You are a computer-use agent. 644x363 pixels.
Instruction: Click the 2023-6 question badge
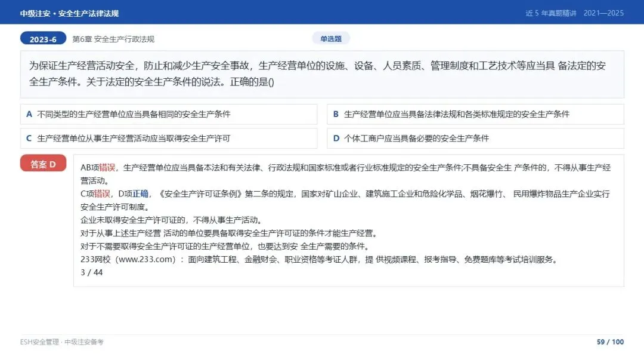click(x=43, y=39)
